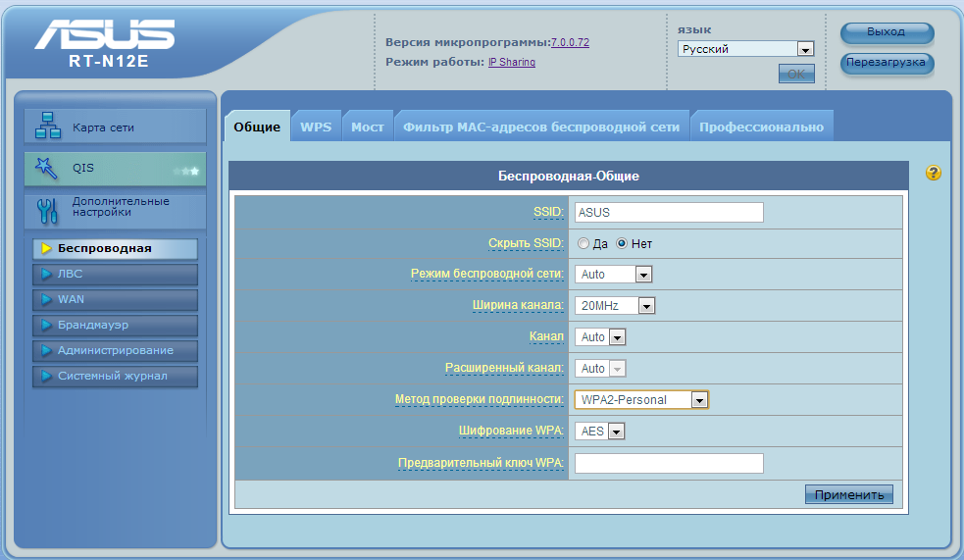Open the Профессионально tab
The image size is (964, 560).
point(761,127)
